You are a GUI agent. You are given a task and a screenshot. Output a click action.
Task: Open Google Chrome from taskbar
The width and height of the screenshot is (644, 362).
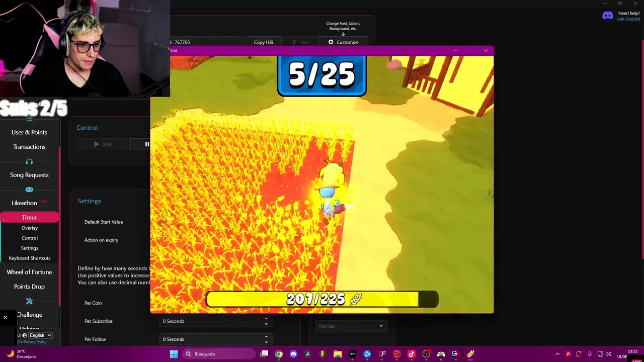(279, 354)
